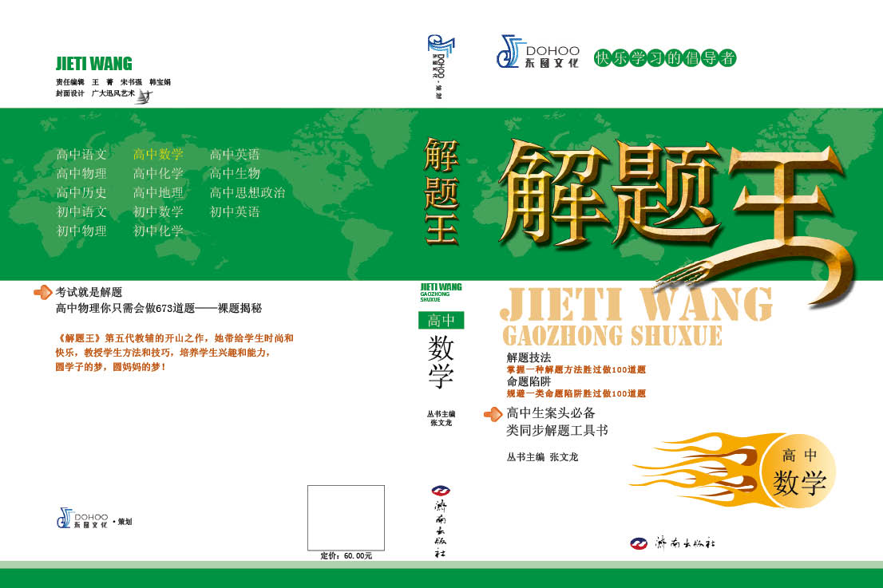
Task: Click the front cover tan JIETI WANG lettering
Action: (636, 304)
